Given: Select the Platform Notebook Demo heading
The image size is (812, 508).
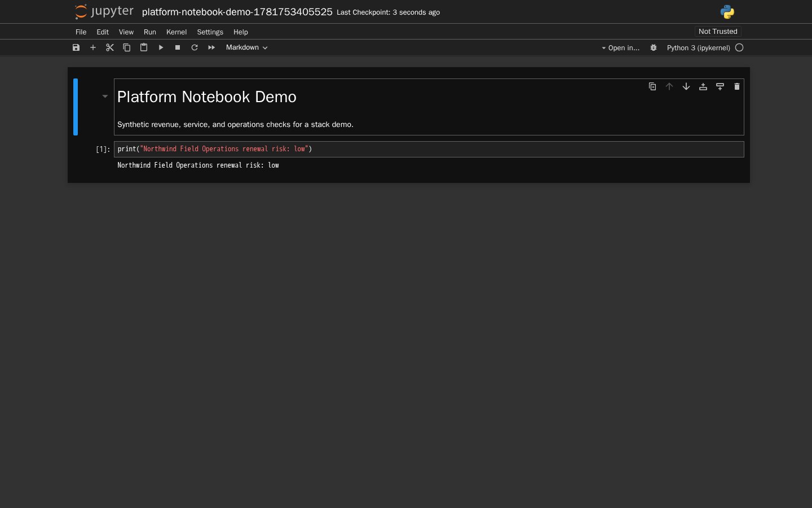Looking at the screenshot, I should tap(207, 97).
